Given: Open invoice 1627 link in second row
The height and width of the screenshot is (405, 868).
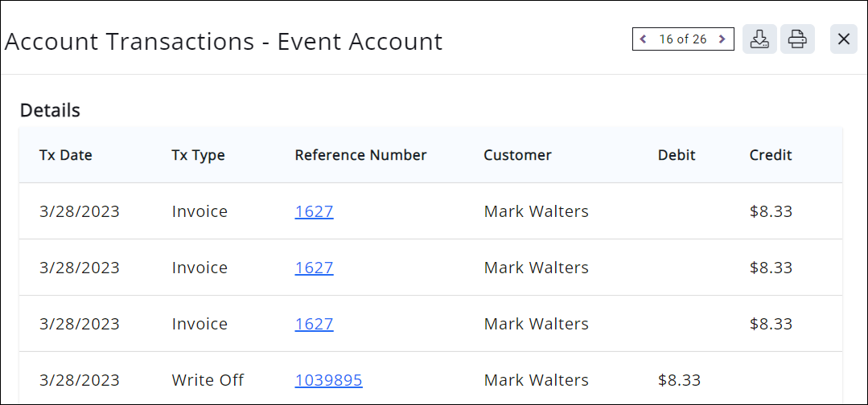Looking at the screenshot, I should [314, 268].
